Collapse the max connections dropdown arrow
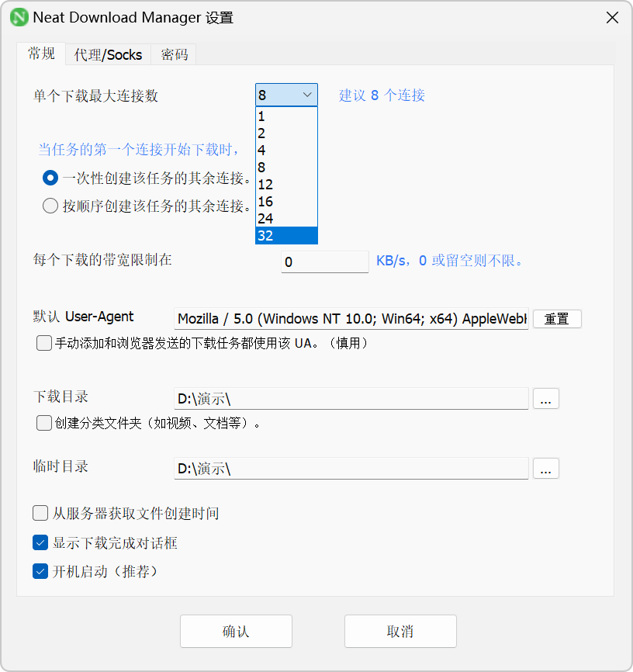 coord(307,95)
